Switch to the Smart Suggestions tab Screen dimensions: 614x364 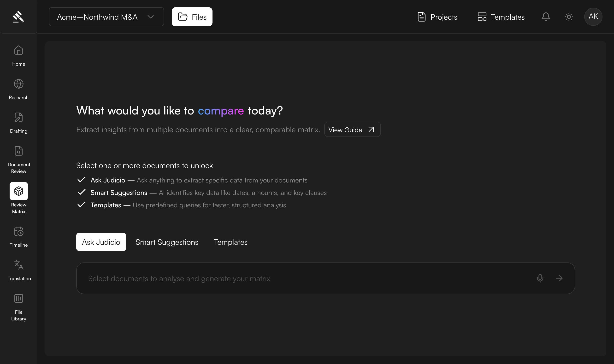(167, 242)
